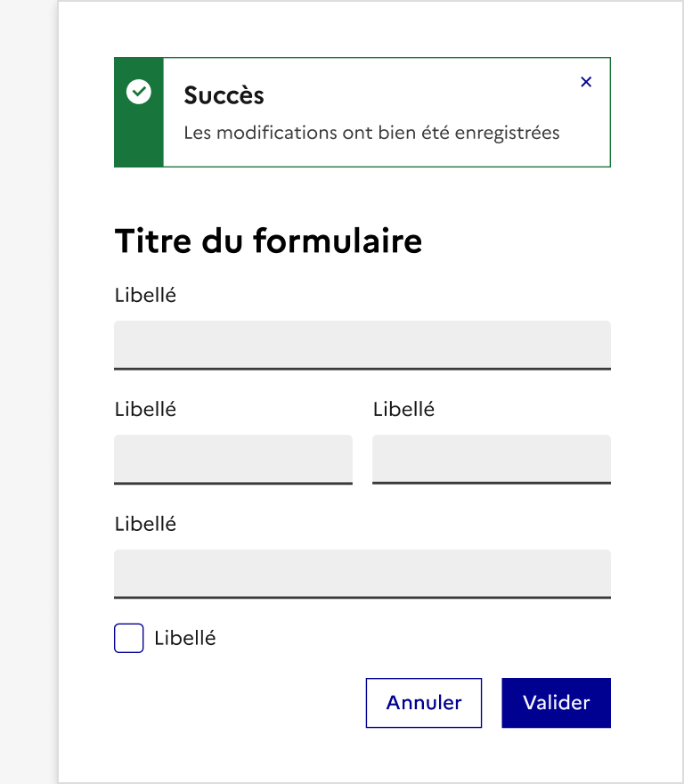Select the "modifications ont bien été enregistrées" message
This screenshot has height=784, width=684.
[371, 134]
